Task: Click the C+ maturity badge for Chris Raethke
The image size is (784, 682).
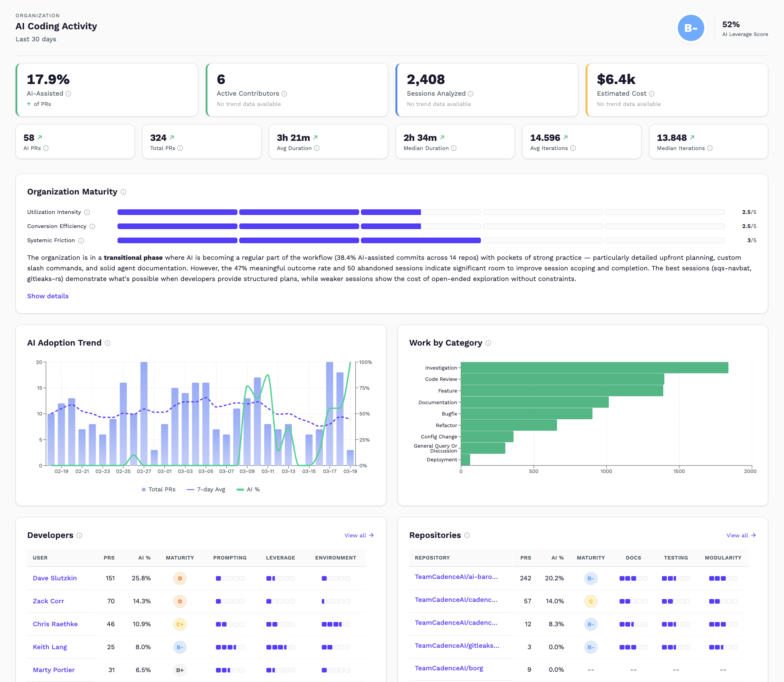Action: click(180, 624)
